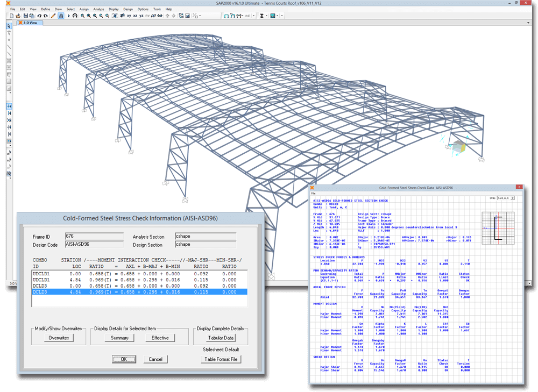The image size is (538, 392).
Task: Select the Draw Frame line tool in left toolbar
Action: [x=9, y=47]
